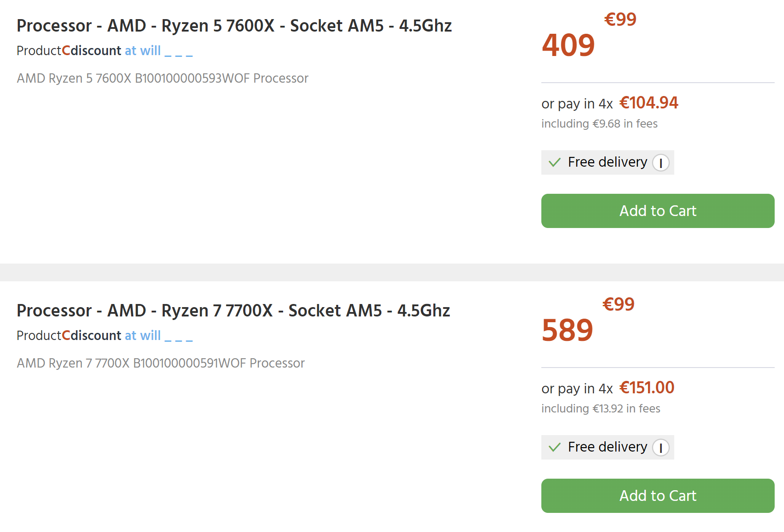Add the Ryzen 7 7700X to Cart
This screenshot has height=532, width=784.
tap(657, 496)
